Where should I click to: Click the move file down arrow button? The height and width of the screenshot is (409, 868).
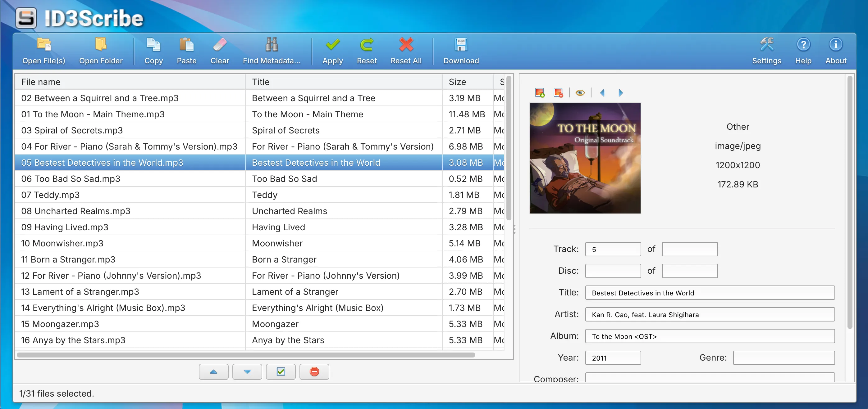[x=247, y=372]
